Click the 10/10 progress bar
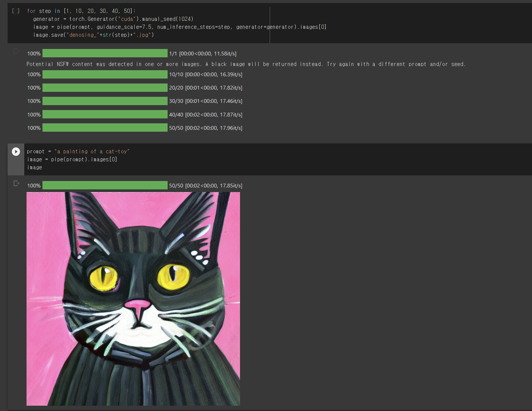The height and width of the screenshot is (411, 532). [105, 74]
